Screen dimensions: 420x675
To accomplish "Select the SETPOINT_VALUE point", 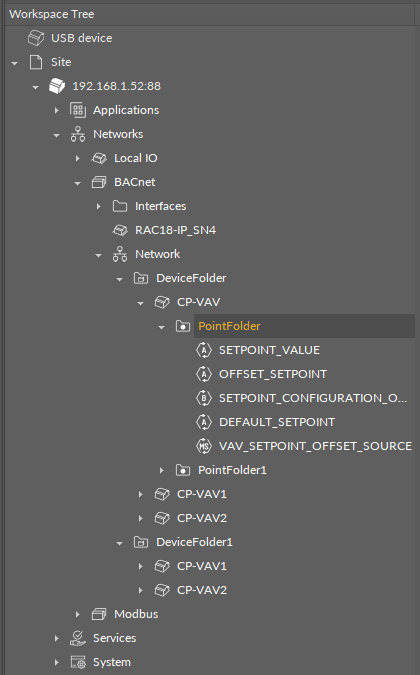I will 269,350.
